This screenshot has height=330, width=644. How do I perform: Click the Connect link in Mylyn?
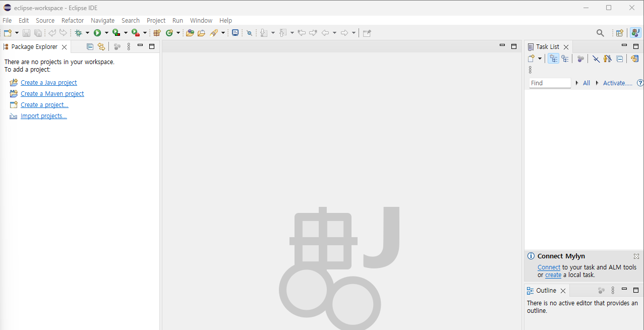click(x=549, y=267)
